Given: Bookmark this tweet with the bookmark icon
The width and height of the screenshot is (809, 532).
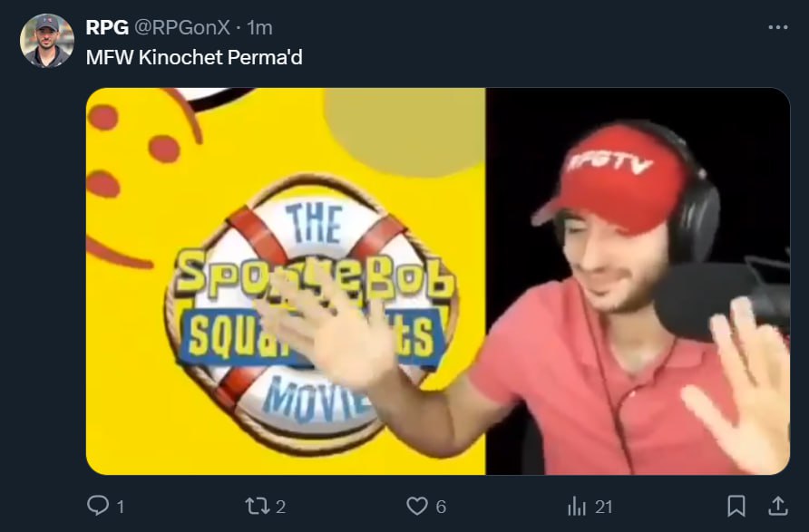Looking at the screenshot, I should [736, 506].
